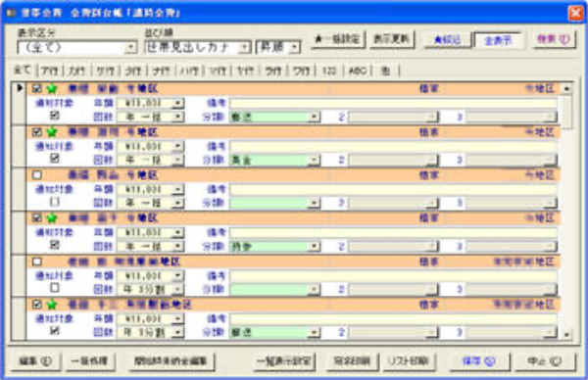Open the 分類 dropdown showing 持参 in fourth record
Viewport: 588px width, 380px height.
coord(314,246)
